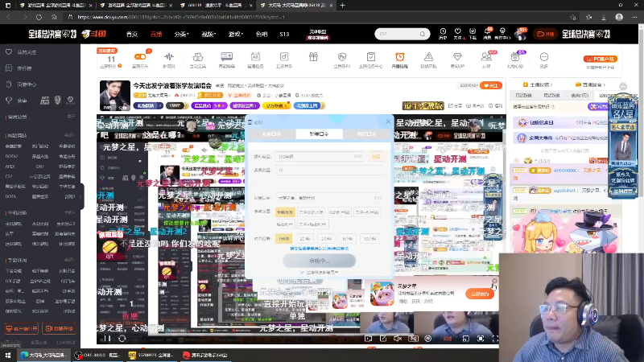Collapse the left sidebar handle
Viewport: 644px width, 362px height.
pos(82,196)
